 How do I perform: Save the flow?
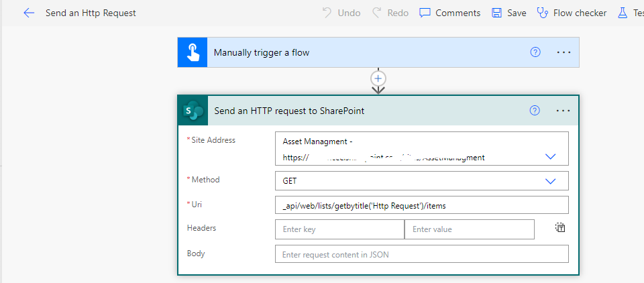click(x=509, y=13)
